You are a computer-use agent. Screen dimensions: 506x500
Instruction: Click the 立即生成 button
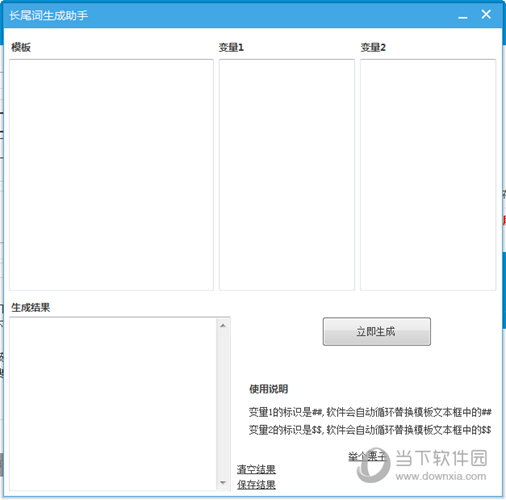point(376,331)
